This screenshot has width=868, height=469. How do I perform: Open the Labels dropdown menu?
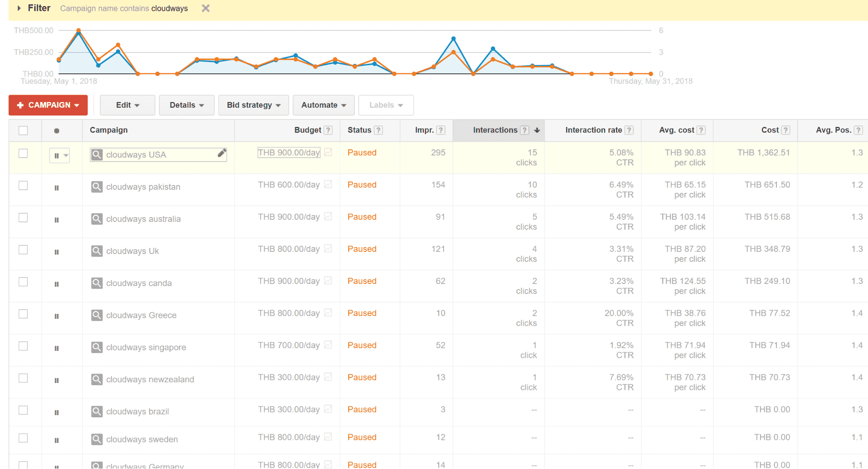point(386,105)
